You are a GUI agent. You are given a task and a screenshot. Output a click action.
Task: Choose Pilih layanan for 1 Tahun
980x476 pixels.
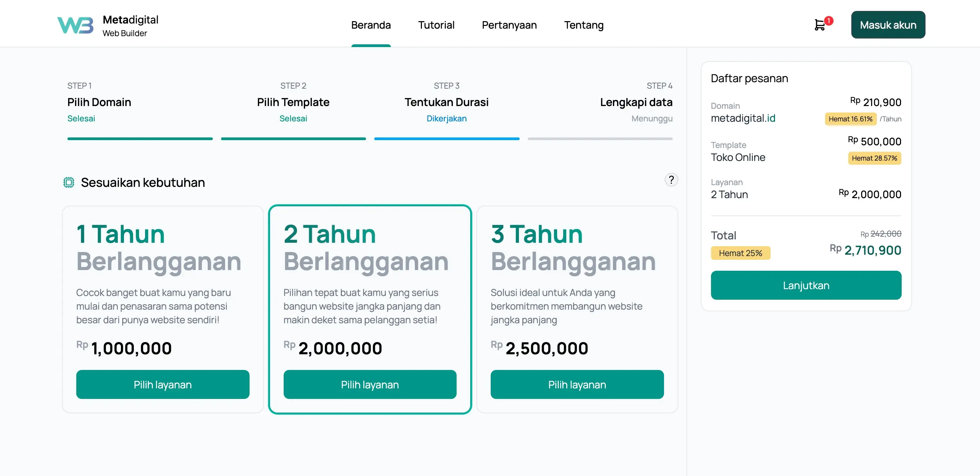[162, 384]
